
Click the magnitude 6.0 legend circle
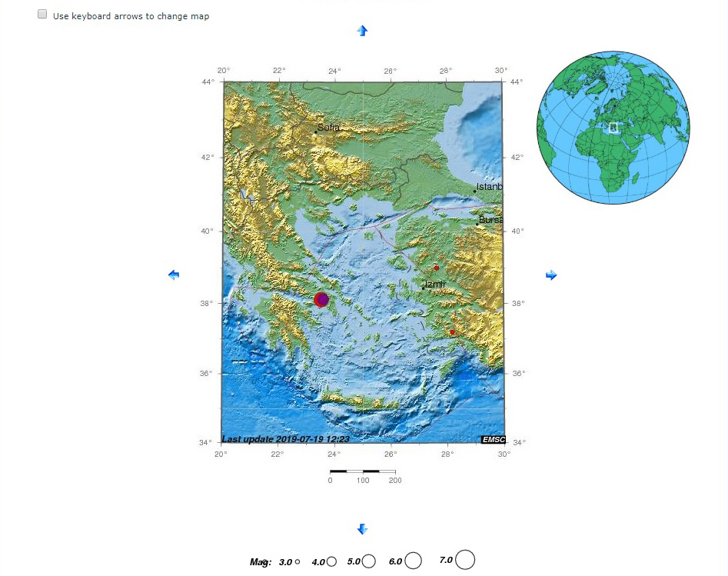[x=413, y=561]
